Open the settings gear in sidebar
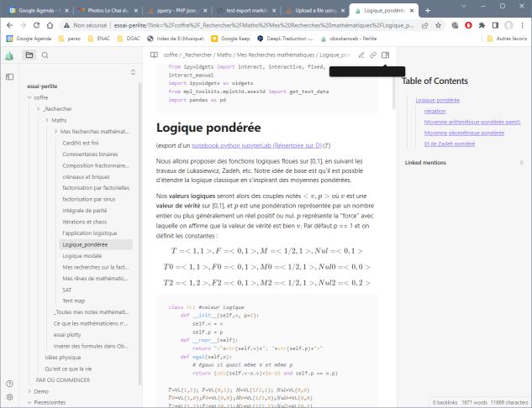 (x=10, y=397)
